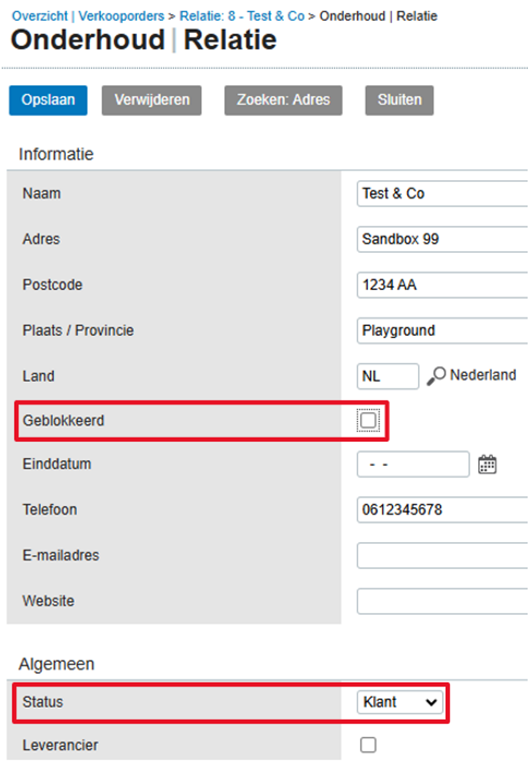Open the Einddatum calendar picker icon
Image resolution: width=531 pixels, height=772 pixels.
point(487,464)
